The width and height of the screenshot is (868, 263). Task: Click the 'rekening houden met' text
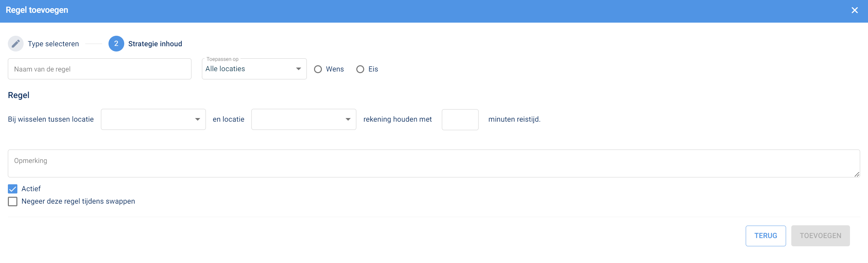point(398,119)
